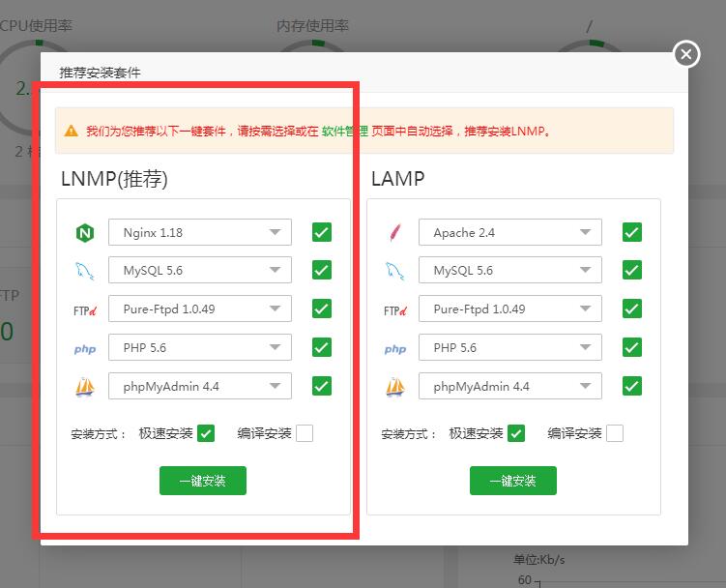
Task: Expand LAMP phpMyAdmin 4.4 version dropdown
Action: [510, 387]
